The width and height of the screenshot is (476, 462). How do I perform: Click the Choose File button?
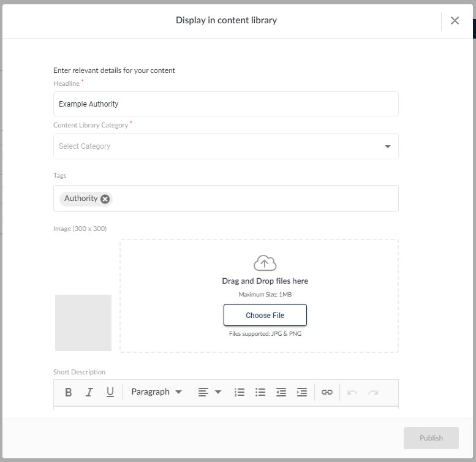265,315
